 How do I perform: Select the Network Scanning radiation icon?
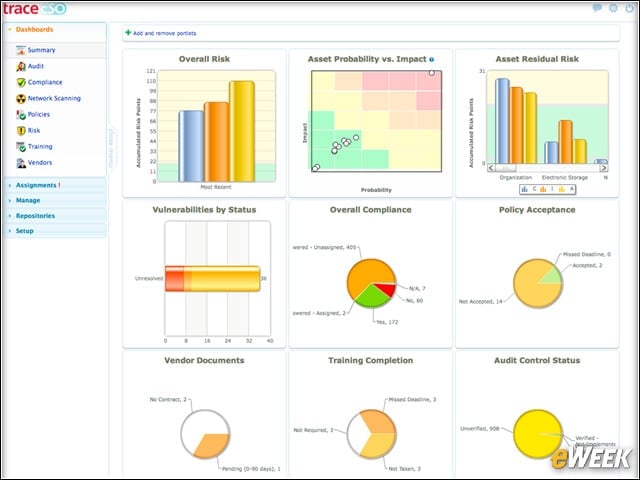pyautogui.click(x=21, y=98)
